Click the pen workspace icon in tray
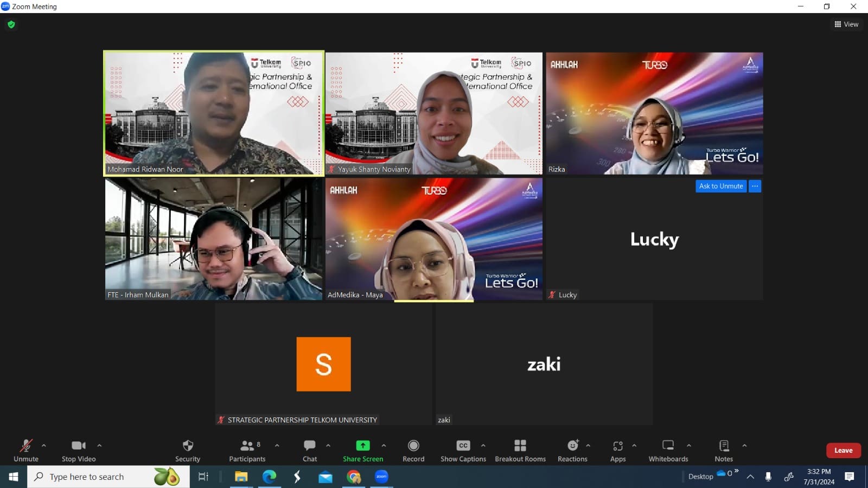 tap(789, 477)
